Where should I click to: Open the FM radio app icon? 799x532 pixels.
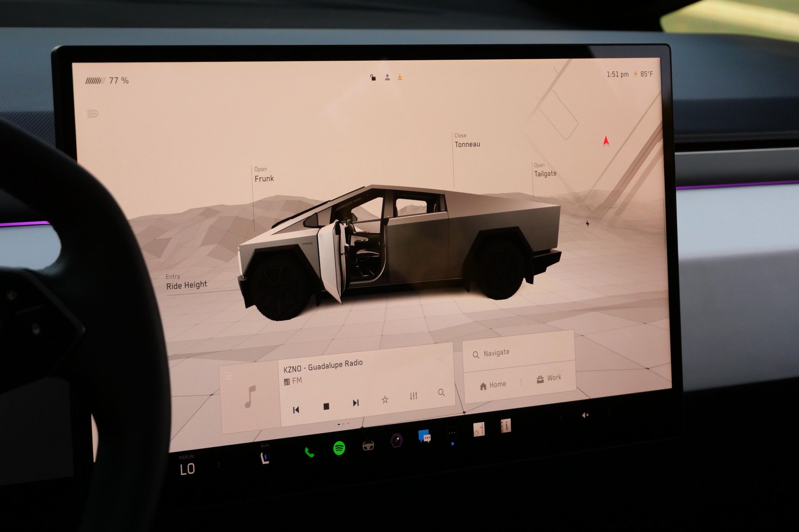[479, 430]
